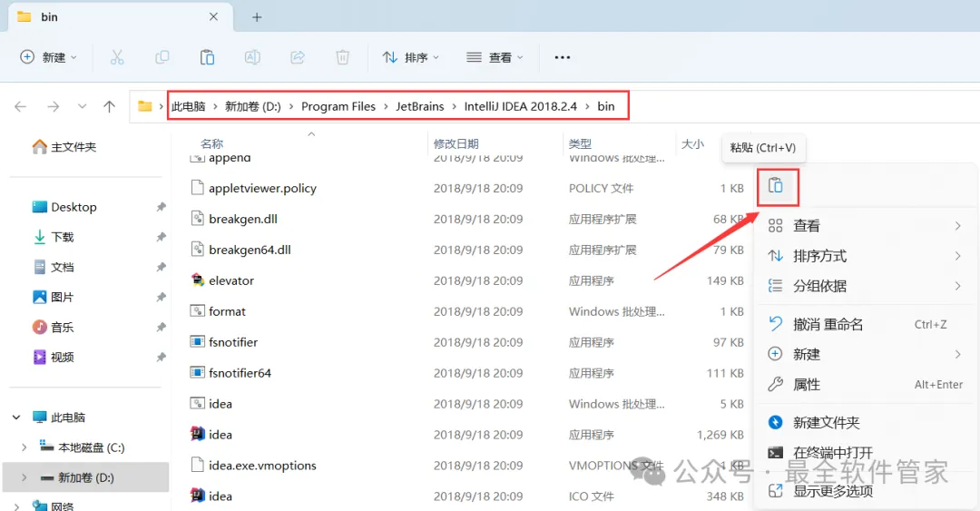Viewport: 980px width, 511px height.
Task: Open 分组依据 submenu in context menu
Action: [x=865, y=286]
